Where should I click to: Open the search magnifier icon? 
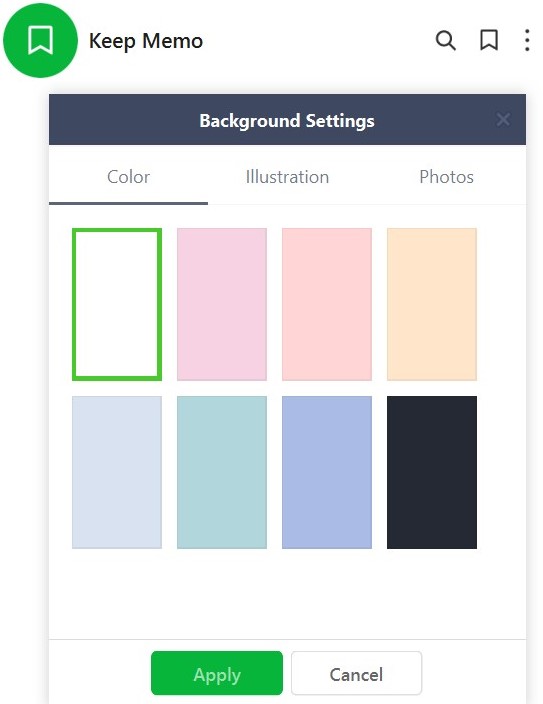coord(445,40)
